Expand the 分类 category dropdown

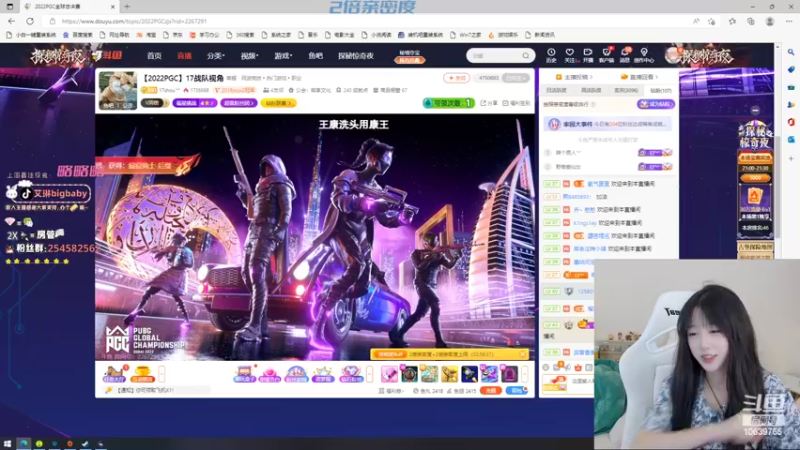(215, 56)
